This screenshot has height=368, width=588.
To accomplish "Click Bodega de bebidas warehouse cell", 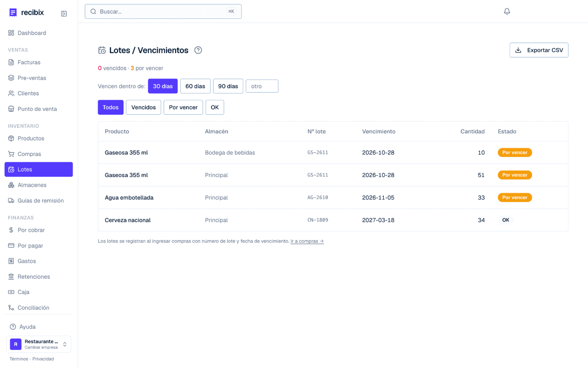I will pos(230,153).
